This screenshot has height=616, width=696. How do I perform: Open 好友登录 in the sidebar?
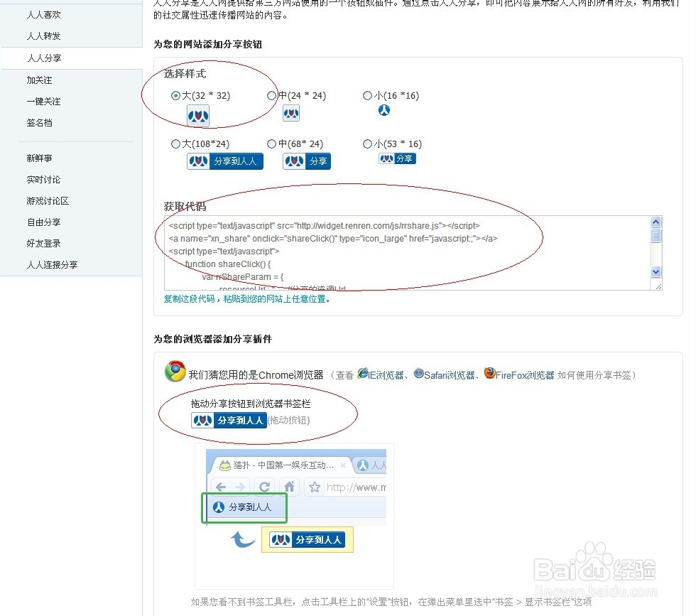click(x=44, y=244)
